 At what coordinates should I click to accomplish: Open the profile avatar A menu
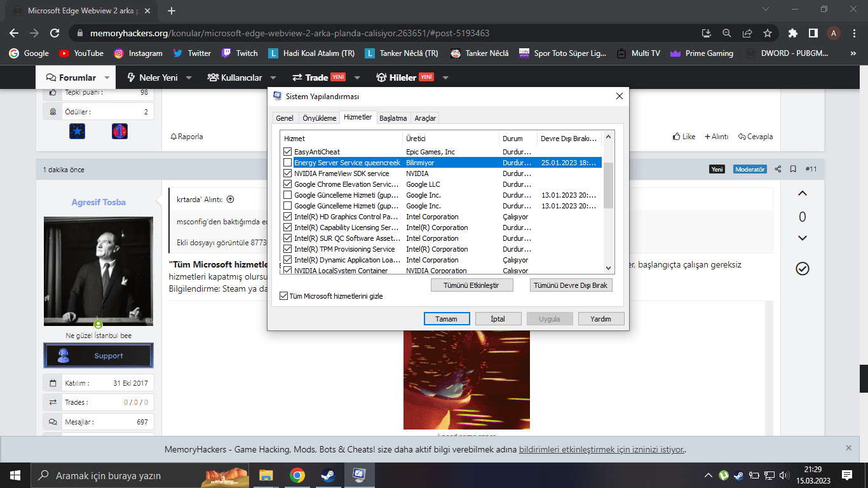pos(834,33)
